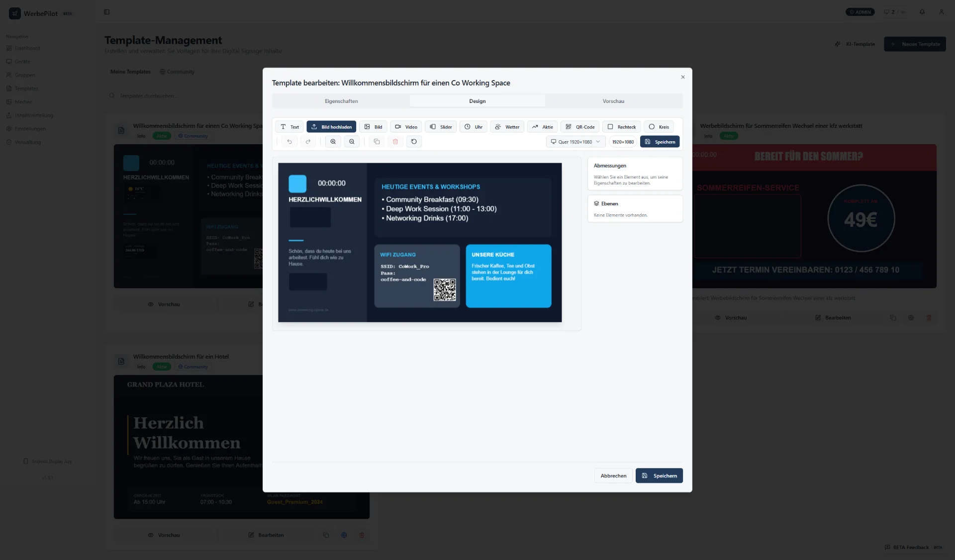The height and width of the screenshot is (560, 955).
Task: Add an Aktie stock widget
Action: (542, 127)
